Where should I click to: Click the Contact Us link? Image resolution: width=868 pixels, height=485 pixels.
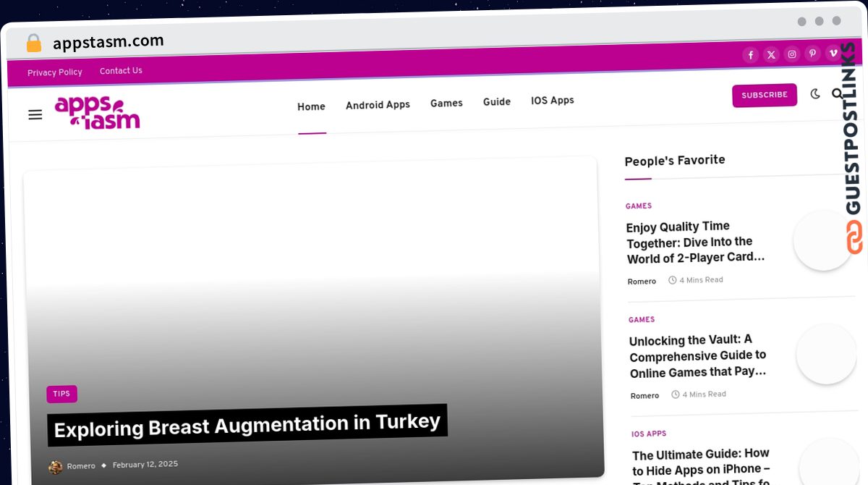[121, 71]
